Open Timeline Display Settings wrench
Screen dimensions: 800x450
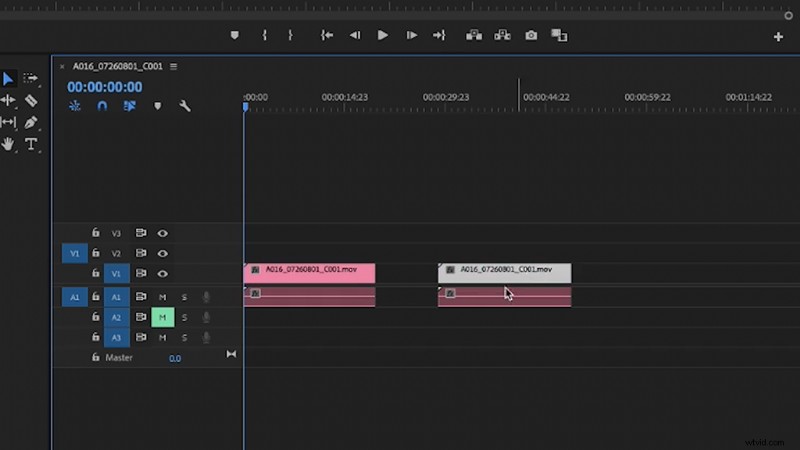point(185,106)
